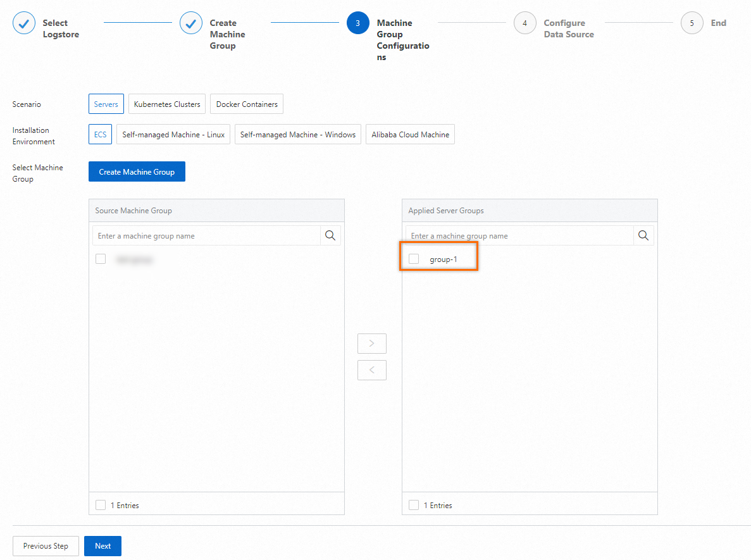Select all entries in Applied Server Groups
The height and width of the screenshot is (560, 751).
(x=414, y=505)
